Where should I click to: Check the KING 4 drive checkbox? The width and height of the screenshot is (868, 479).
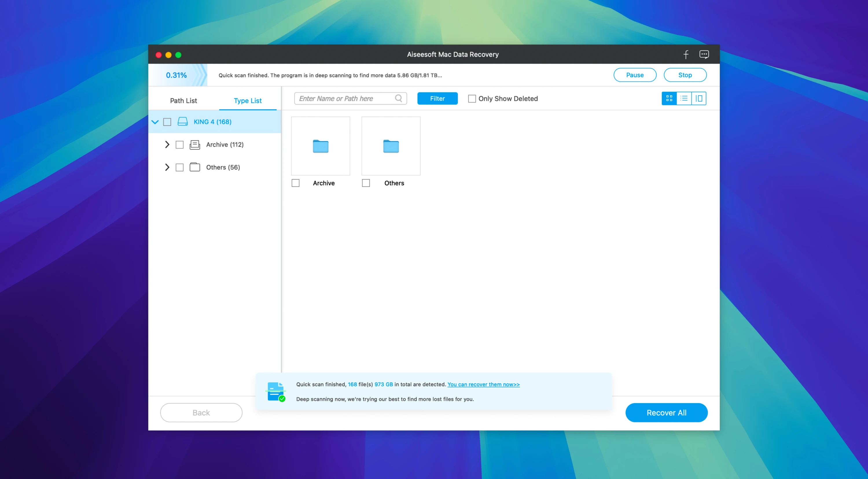(x=168, y=122)
